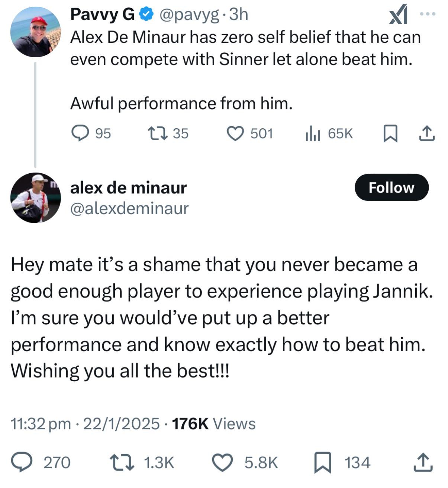Open alex de minaur's profile picture
This screenshot has width=448, height=488.
pos(35,198)
